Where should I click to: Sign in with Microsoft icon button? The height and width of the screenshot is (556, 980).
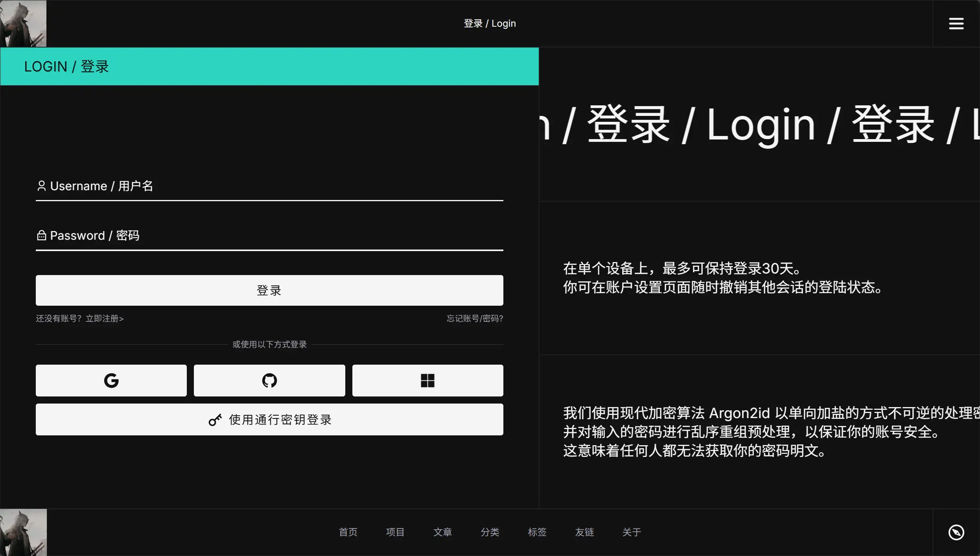[427, 380]
